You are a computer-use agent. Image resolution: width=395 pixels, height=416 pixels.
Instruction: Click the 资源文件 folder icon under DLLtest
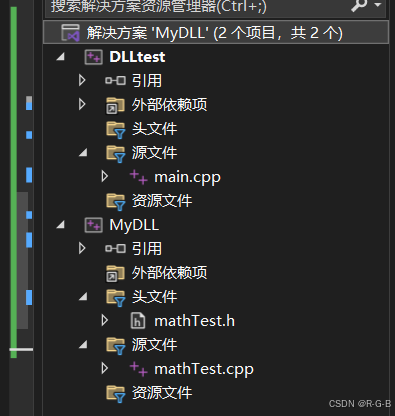click(116, 202)
